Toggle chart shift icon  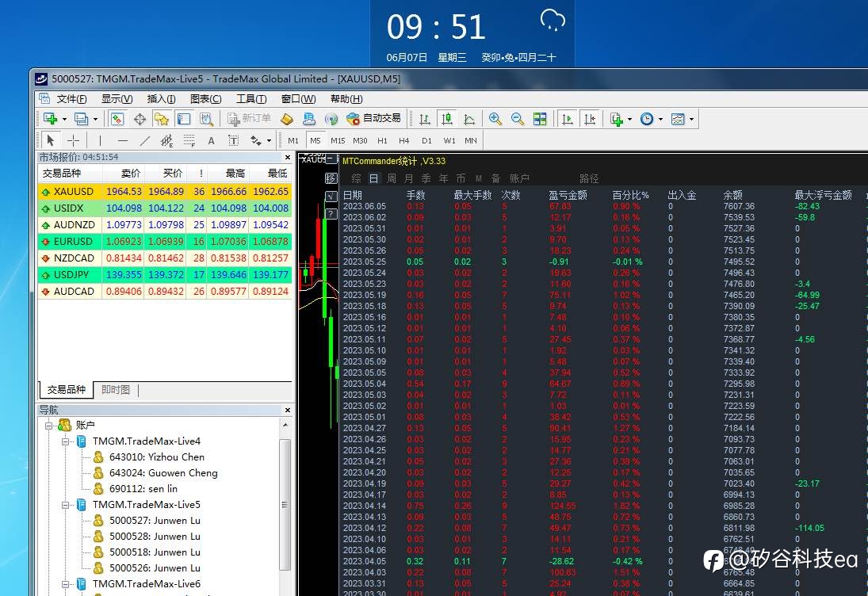(590, 118)
